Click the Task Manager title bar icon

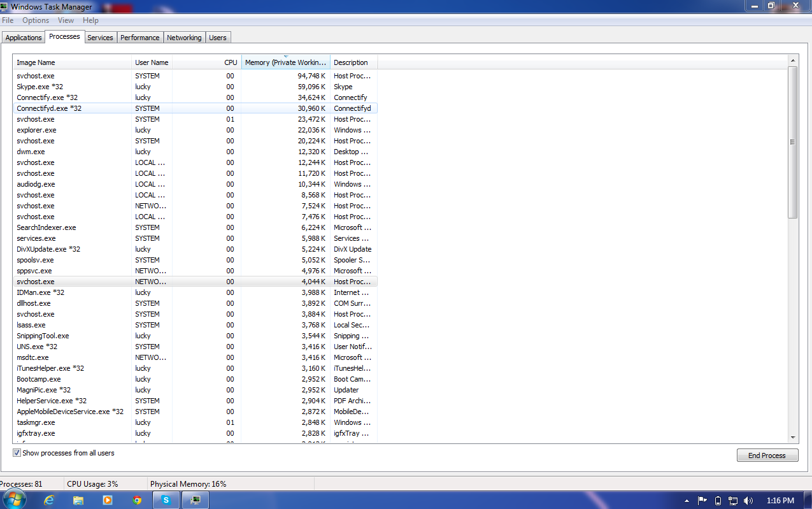4,6
